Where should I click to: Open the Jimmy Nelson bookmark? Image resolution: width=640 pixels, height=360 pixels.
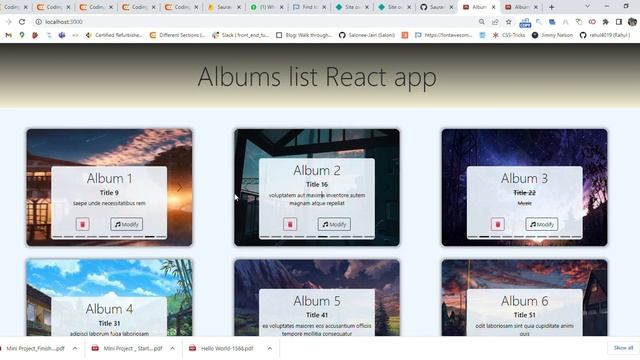tap(552, 35)
